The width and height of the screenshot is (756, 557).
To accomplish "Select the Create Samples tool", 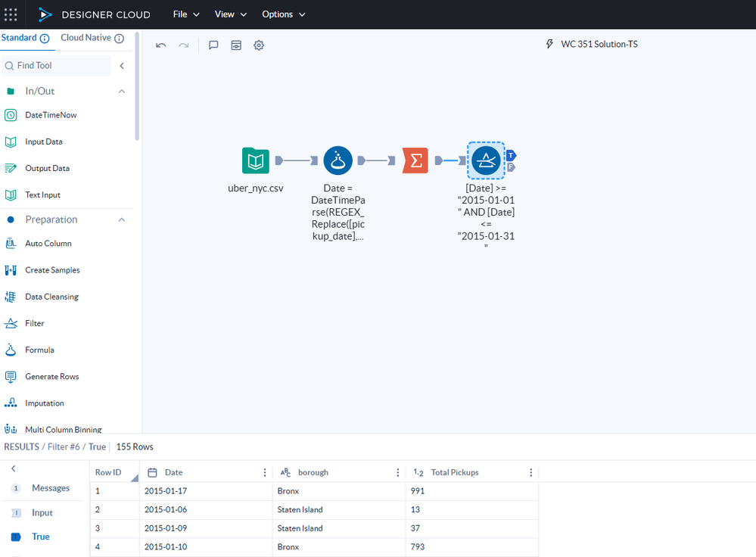I will click(x=52, y=270).
